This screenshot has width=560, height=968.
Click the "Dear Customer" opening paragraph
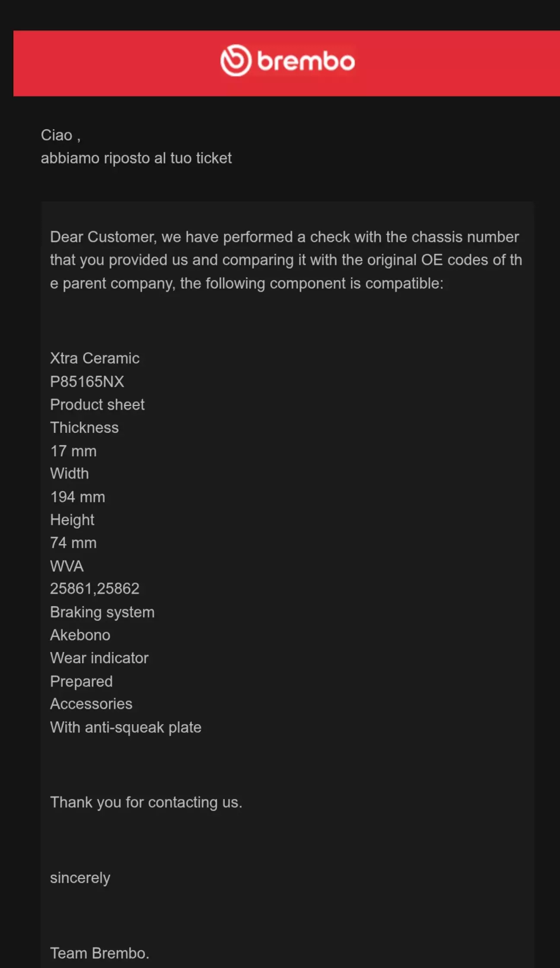285,260
